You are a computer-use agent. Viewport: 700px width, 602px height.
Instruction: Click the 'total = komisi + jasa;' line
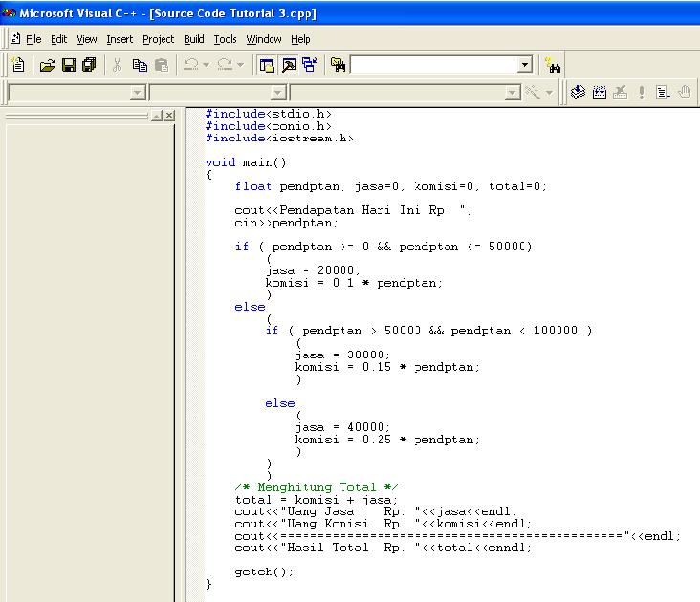[317, 500]
